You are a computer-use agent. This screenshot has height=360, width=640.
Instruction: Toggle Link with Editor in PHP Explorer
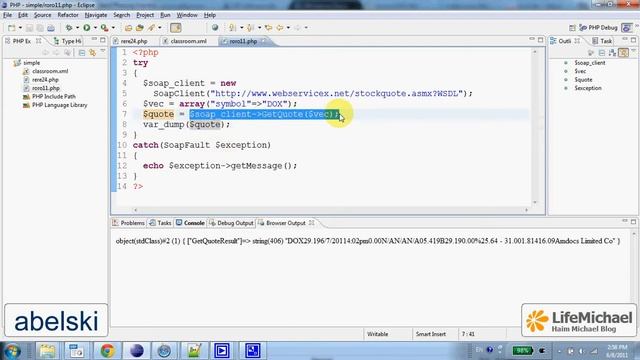click(93, 53)
